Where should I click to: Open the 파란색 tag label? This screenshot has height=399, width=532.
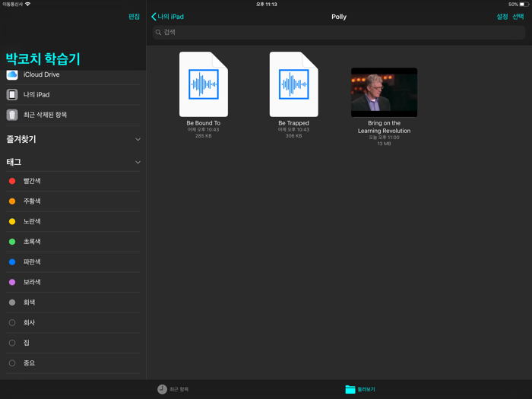pos(32,262)
